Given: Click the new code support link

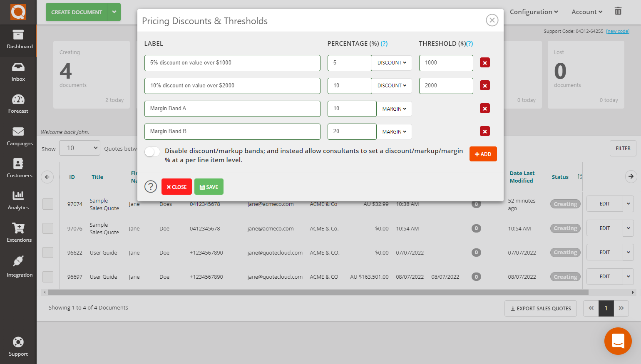Looking at the screenshot, I should pyautogui.click(x=618, y=31).
